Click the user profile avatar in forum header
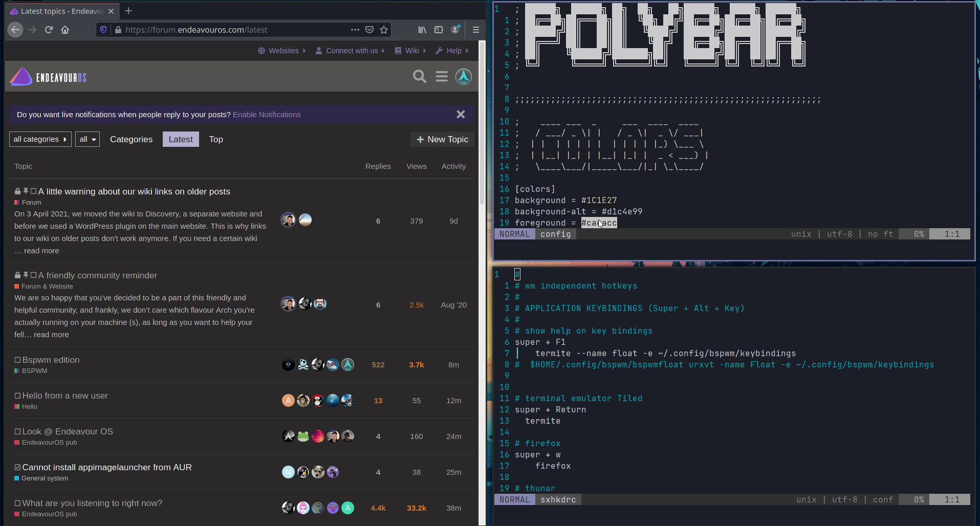This screenshot has height=526, width=980. [x=464, y=77]
